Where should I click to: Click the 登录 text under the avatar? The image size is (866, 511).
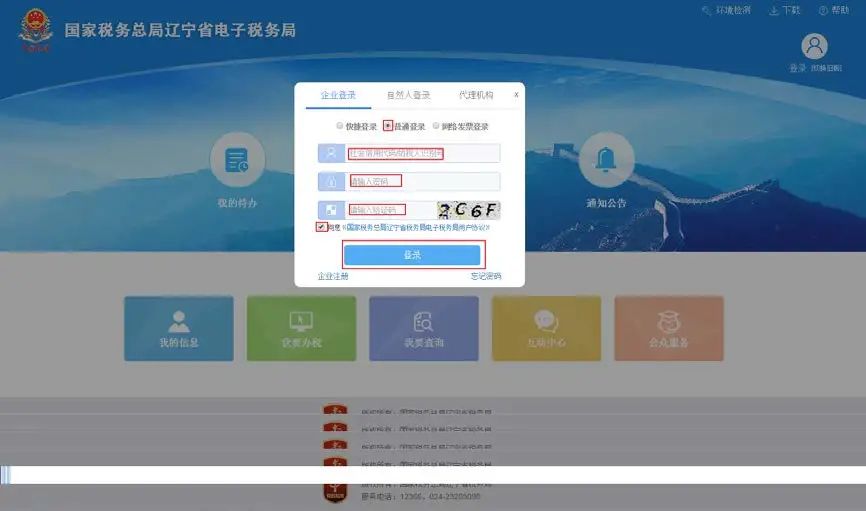[x=798, y=68]
